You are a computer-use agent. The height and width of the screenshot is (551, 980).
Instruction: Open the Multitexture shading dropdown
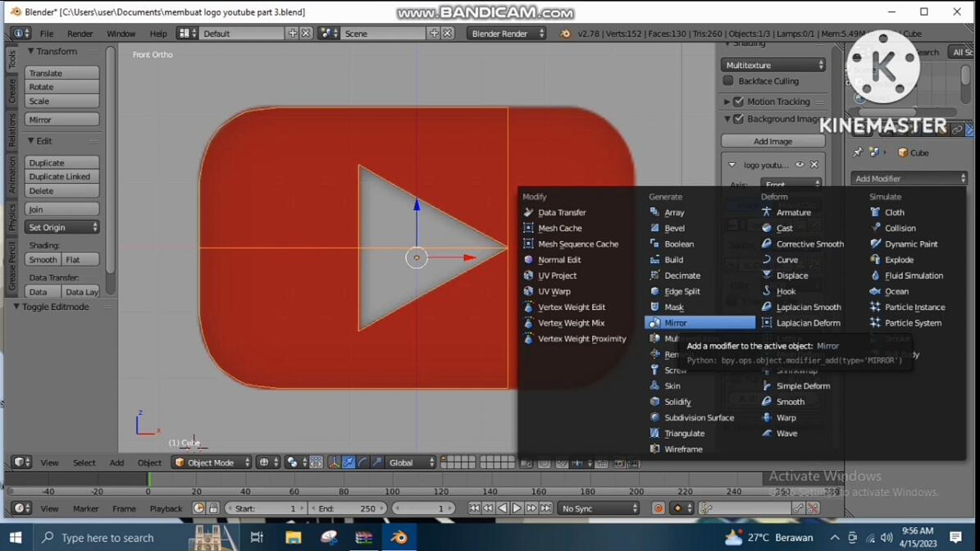773,65
